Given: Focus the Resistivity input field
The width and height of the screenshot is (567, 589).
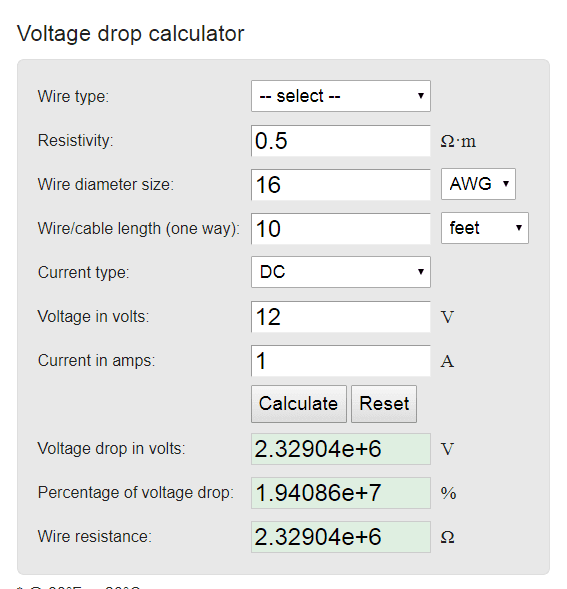Looking at the screenshot, I should tap(340, 141).
